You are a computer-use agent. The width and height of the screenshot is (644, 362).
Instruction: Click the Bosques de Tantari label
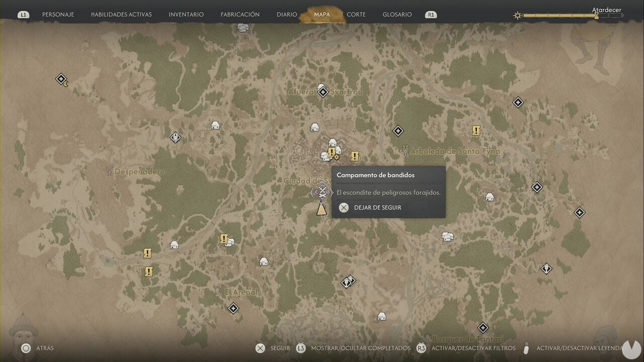coord(468,339)
